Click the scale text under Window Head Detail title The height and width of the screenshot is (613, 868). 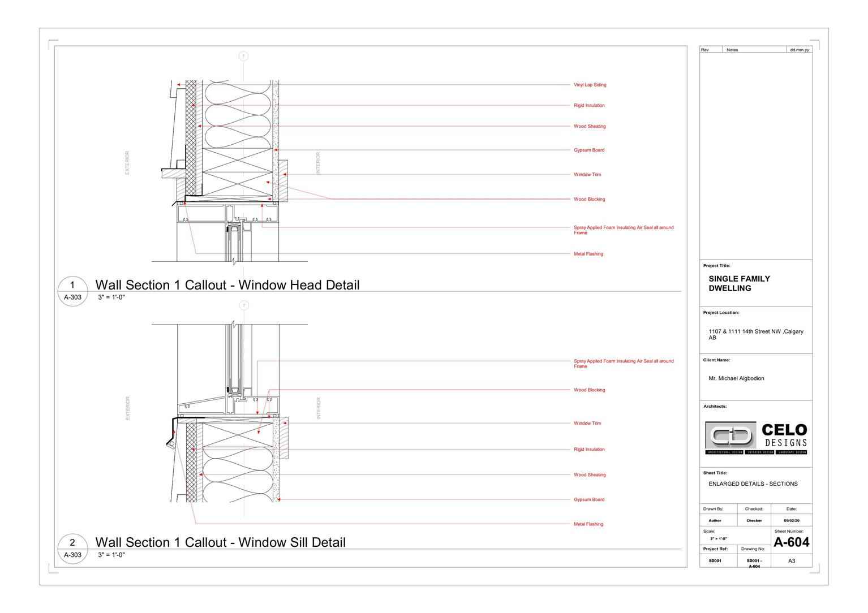click(x=111, y=297)
